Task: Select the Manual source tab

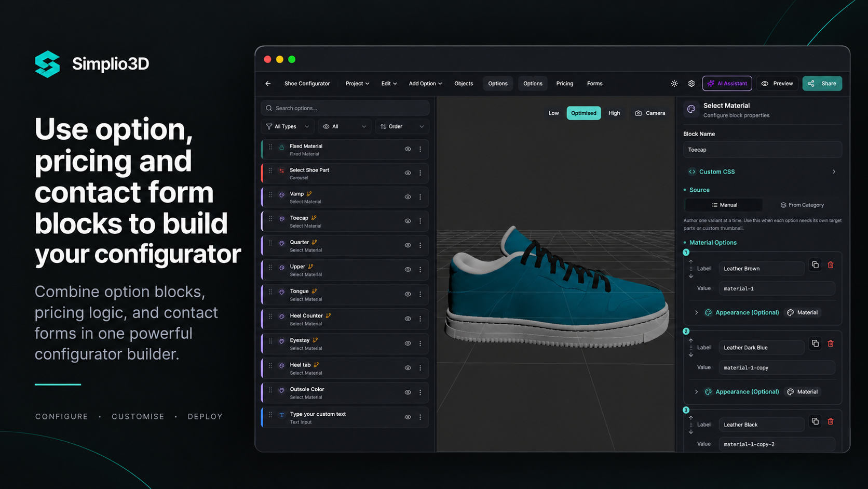Action: tap(724, 205)
